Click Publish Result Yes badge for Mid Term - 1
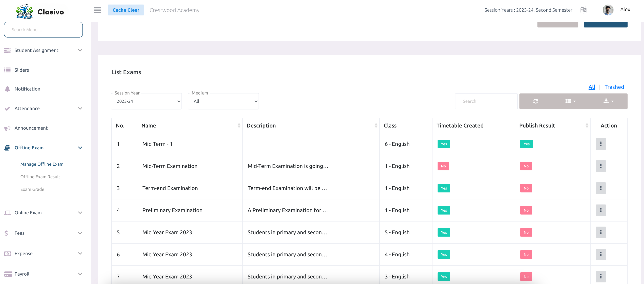 [x=526, y=144]
